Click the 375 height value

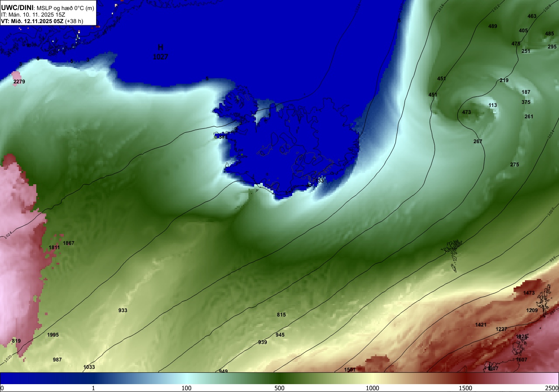point(526,102)
